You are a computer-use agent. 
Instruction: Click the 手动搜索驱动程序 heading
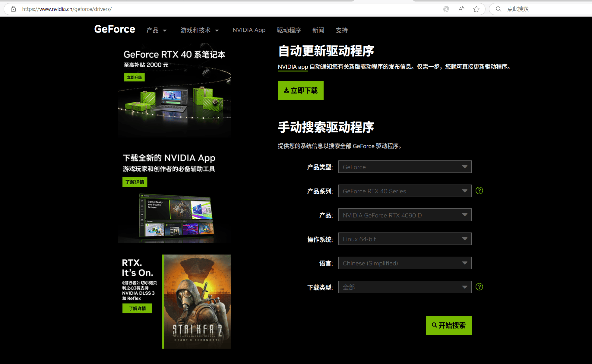pos(326,127)
